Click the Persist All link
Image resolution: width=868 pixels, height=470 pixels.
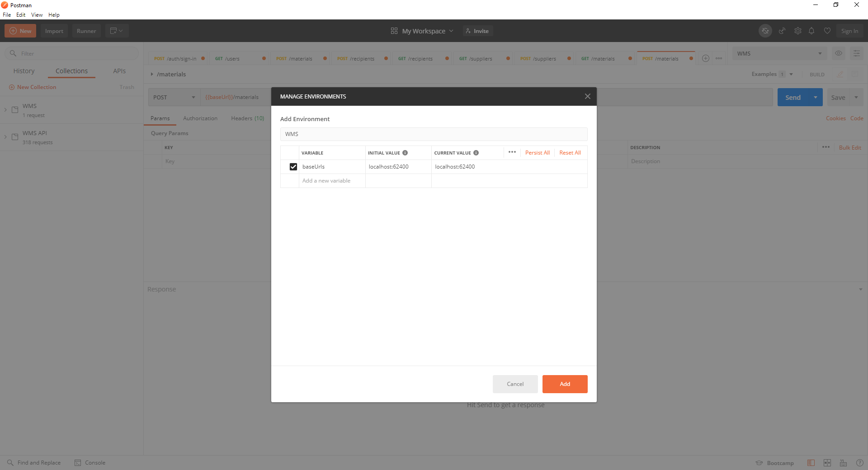(538, 153)
